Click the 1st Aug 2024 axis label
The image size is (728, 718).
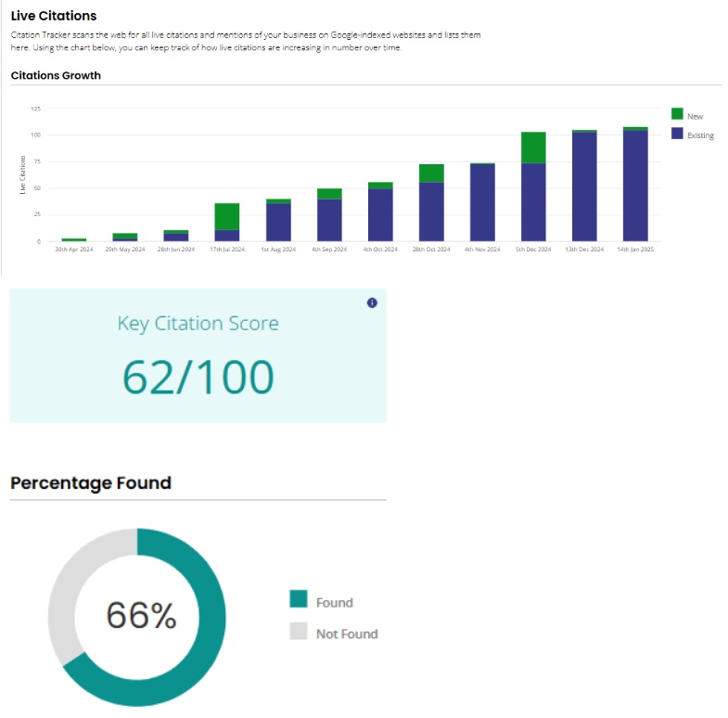(x=278, y=250)
